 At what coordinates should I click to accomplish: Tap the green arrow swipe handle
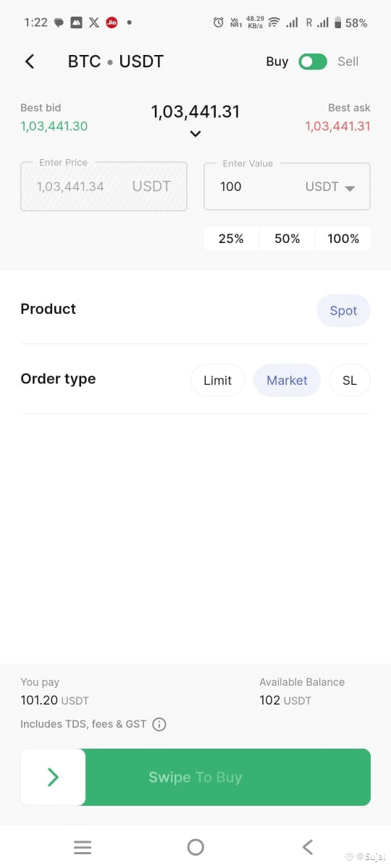53,777
